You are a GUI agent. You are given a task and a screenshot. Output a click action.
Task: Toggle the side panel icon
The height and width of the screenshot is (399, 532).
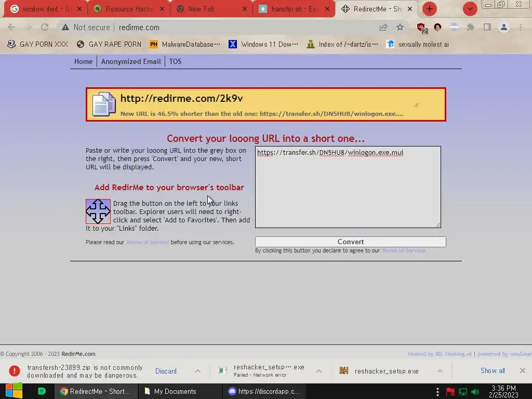click(x=487, y=27)
